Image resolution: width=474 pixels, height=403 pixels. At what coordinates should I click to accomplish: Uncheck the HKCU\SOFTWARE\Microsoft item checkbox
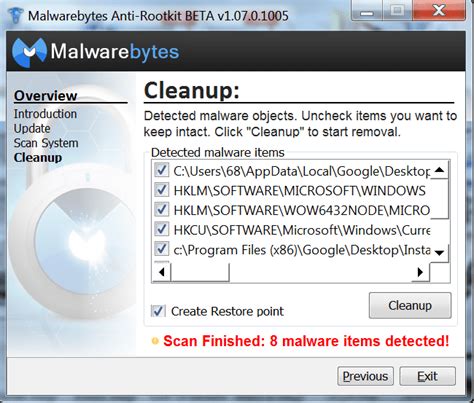[x=162, y=230]
